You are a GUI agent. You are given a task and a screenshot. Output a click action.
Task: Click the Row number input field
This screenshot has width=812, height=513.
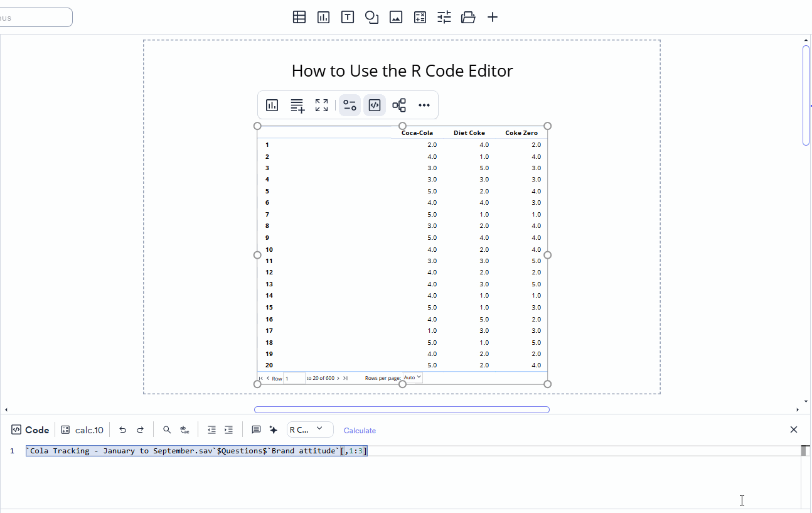click(294, 378)
